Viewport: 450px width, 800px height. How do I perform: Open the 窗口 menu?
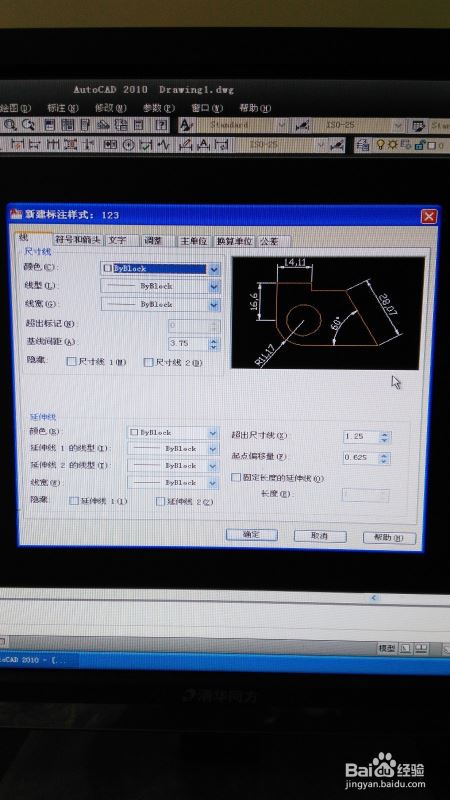pyautogui.click(x=207, y=108)
